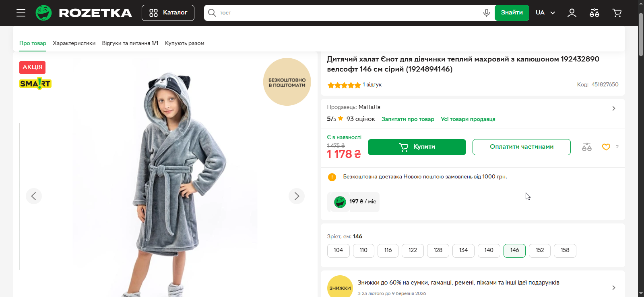Image resolution: width=644 pixels, height=297 pixels.
Task: Select height size 152
Action: click(x=539, y=250)
